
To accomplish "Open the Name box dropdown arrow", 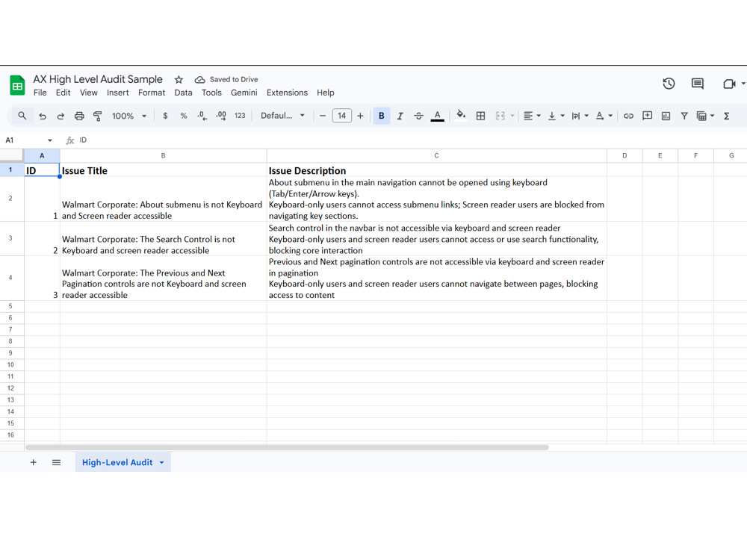I will tap(49, 140).
